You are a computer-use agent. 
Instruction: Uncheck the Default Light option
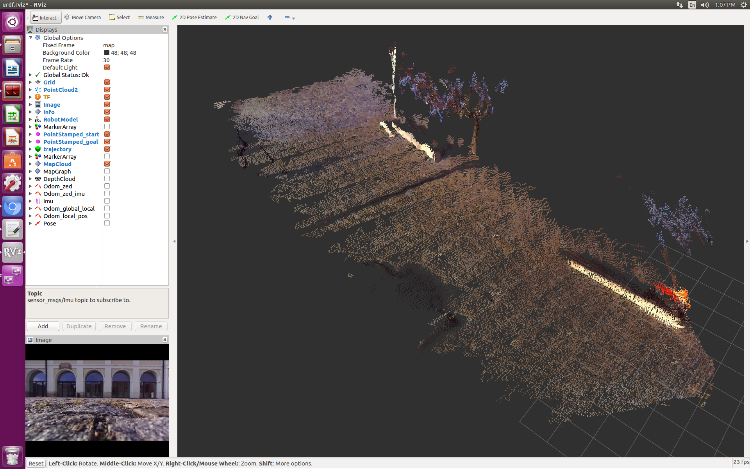coord(107,67)
